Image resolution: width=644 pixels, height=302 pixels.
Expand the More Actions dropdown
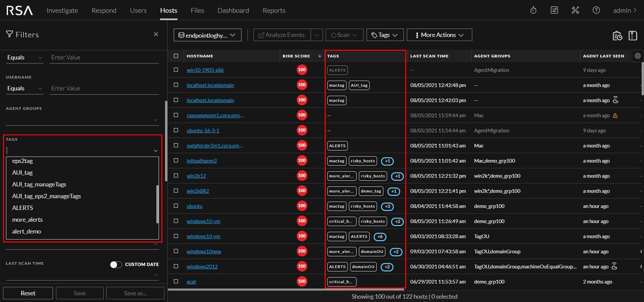pyautogui.click(x=439, y=35)
